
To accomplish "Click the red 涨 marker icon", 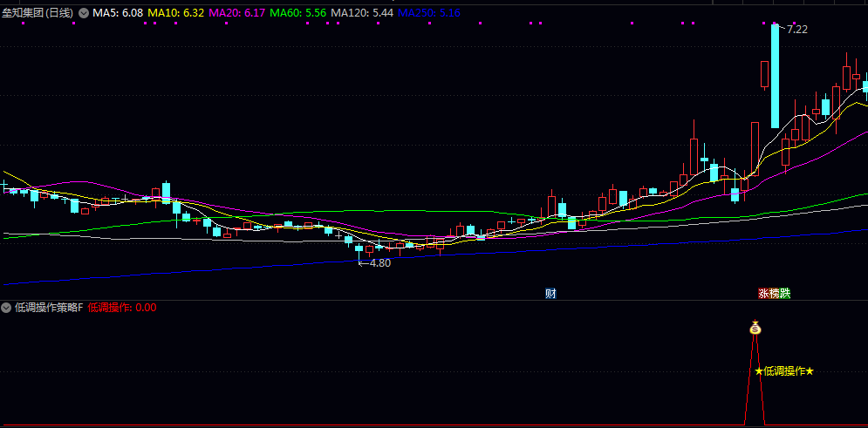I will tap(763, 294).
